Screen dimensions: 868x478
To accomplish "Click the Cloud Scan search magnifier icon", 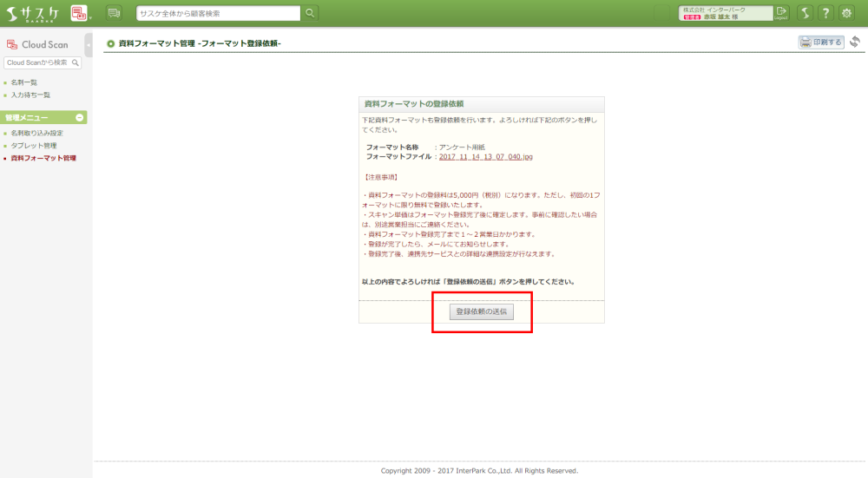I will coord(76,62).
